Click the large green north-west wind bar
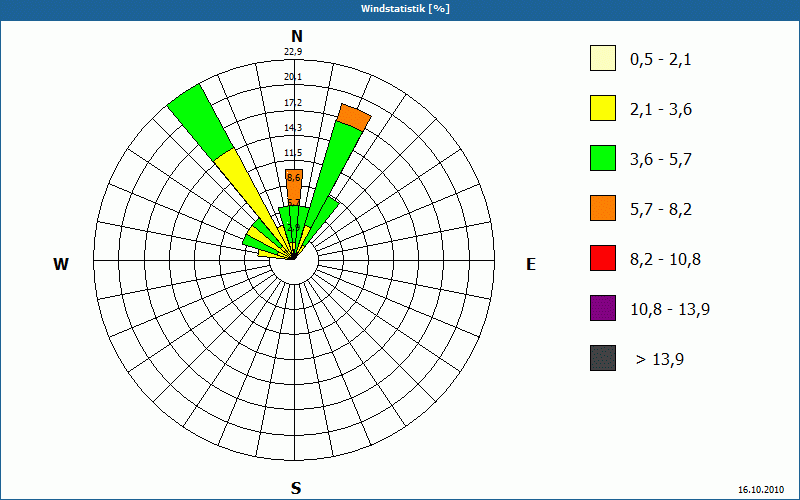Screen dimensions: 800x500 coord(200,121)
